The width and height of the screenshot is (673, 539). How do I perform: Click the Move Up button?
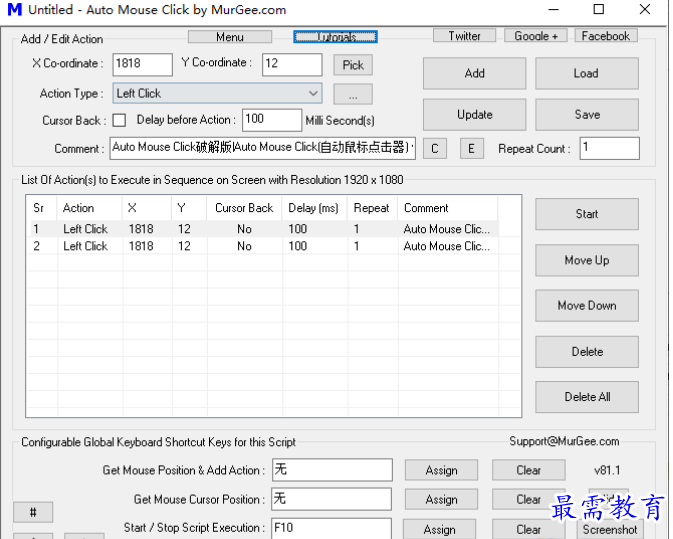coord(586,260)
